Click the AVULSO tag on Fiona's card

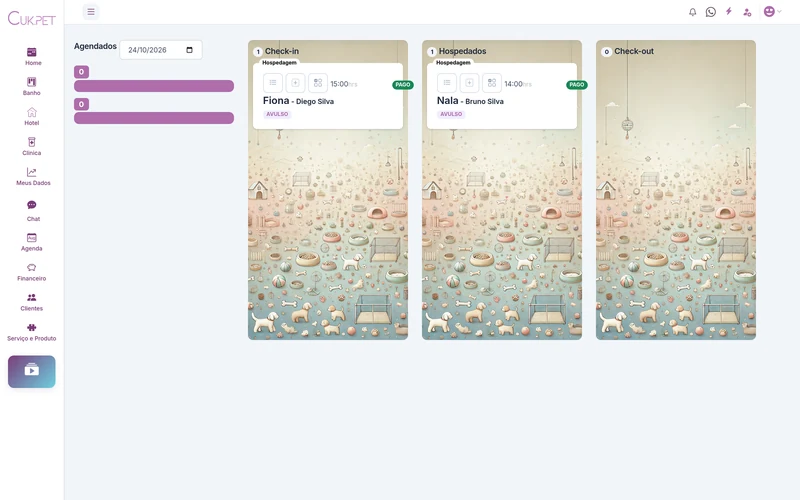(277, 114)
